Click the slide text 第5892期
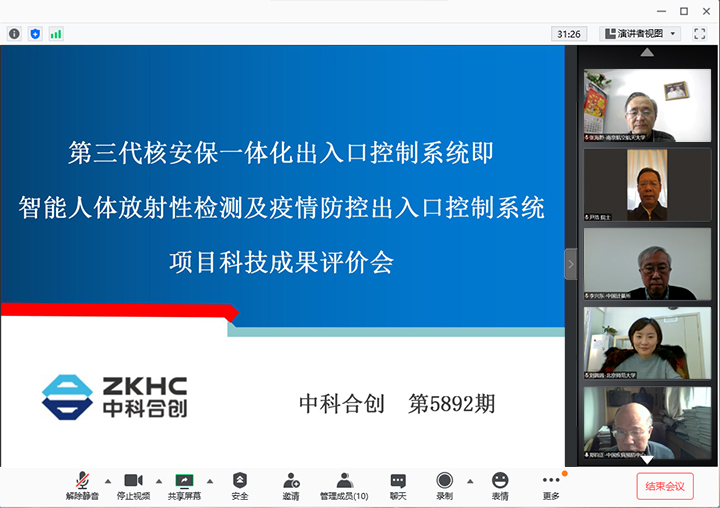This screenshot has height=508, width=720. point(452,404)
